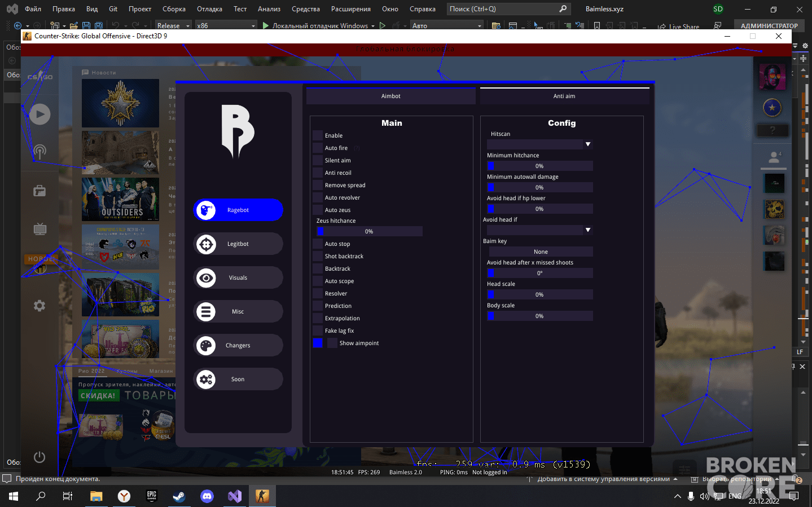Enable the aimbot Enable checkbox
Image resolution: width=812 pixels, height=507 pixels.
pos(318,135)
